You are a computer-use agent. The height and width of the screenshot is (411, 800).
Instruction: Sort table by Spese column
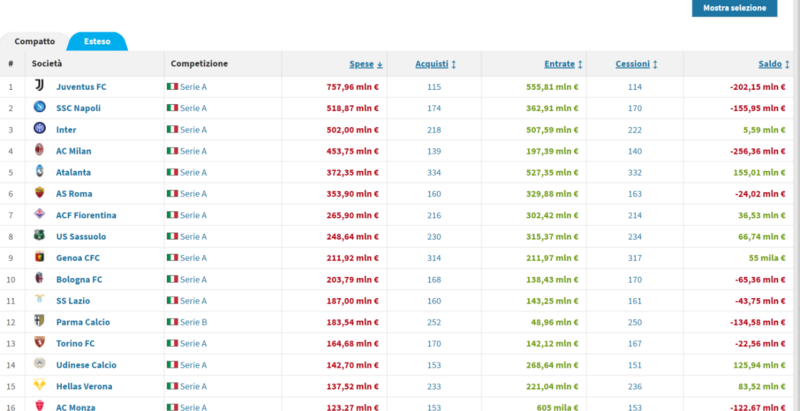pos(365,64)
